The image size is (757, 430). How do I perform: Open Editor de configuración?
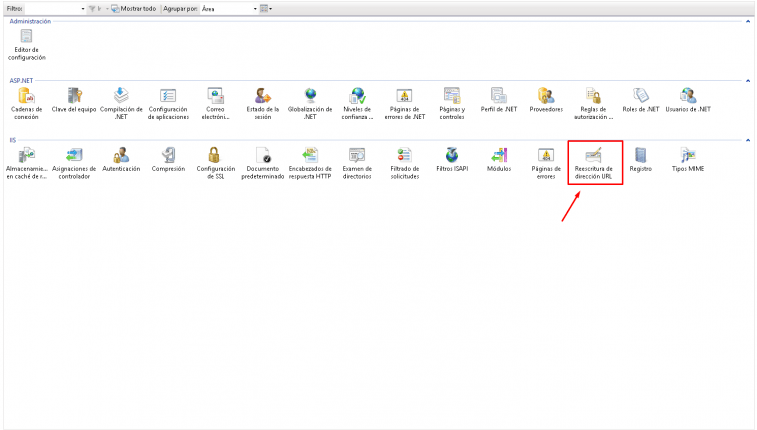coord(27,44)
